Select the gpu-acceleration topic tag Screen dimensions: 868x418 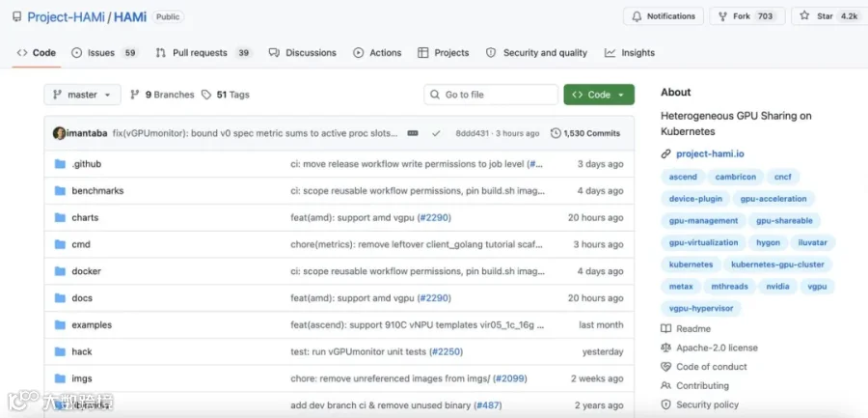tap(773, 199)
